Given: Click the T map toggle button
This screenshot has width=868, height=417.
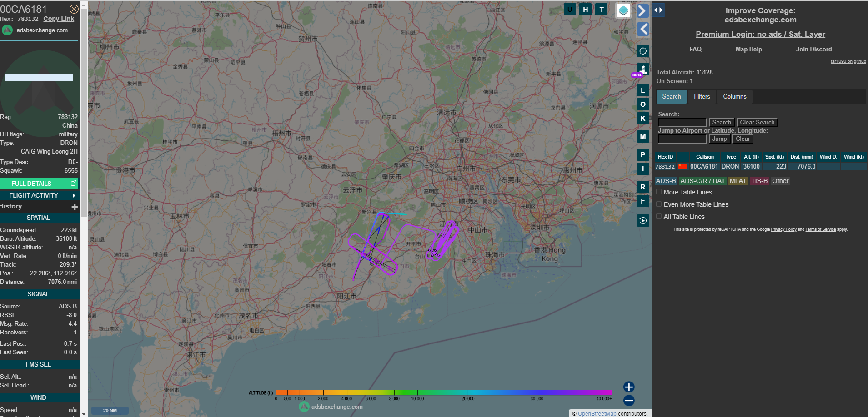Looking at the screenshot, I should pos(602,9).
